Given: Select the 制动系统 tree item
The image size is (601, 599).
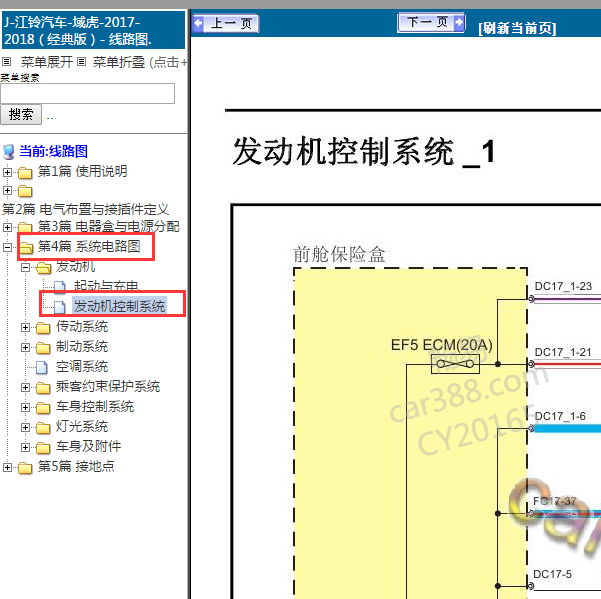Looking at the screenshot, I should (x=82, y=346).
